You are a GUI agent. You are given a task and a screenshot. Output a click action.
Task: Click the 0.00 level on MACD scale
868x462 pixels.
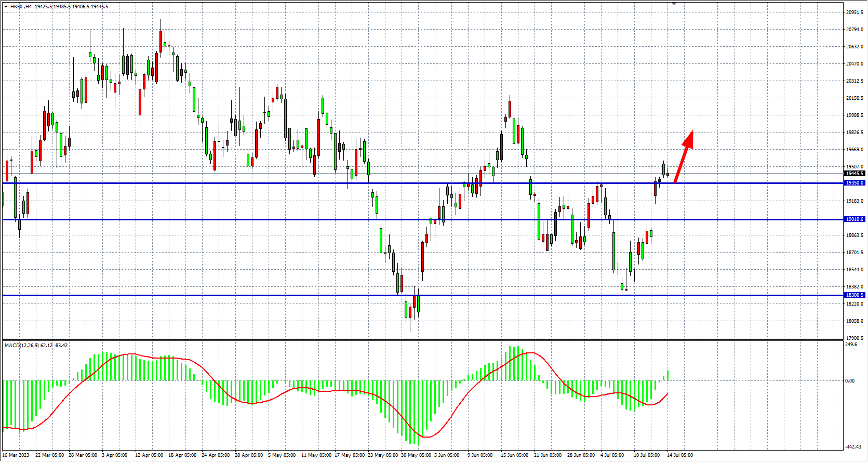(850, 381)
